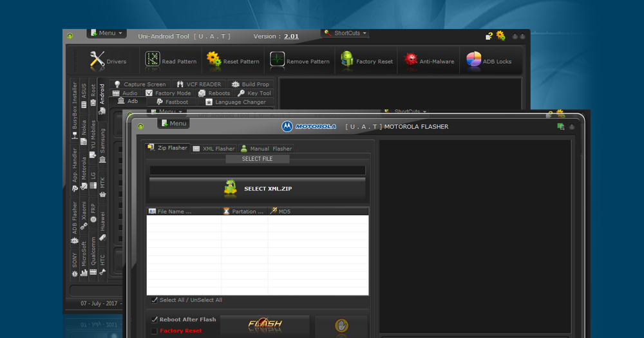Open the ASUS side tab
Viewport: 644px width, 338px height.
pyautogui.click(x=84, y=96)
